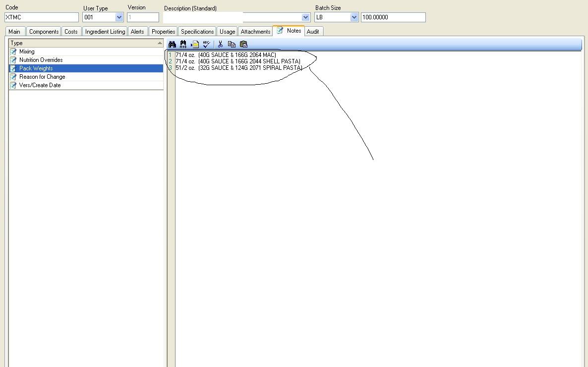Switch to the Components tab
588x367 pixels.
[44, 31]
